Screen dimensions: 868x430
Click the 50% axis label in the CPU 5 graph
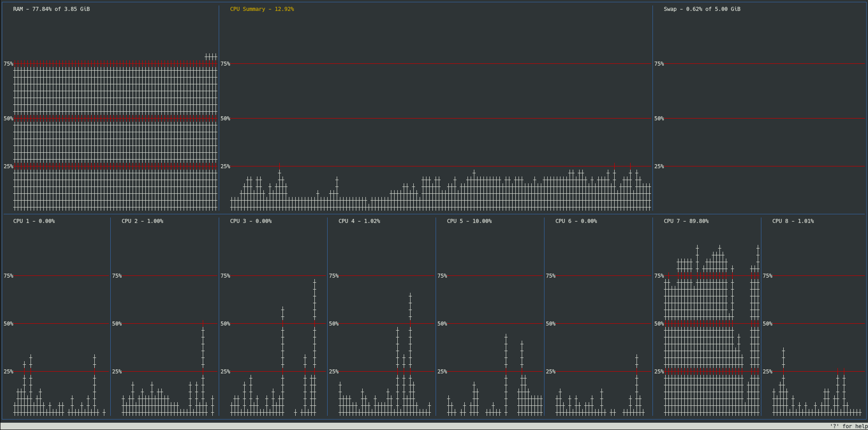[x=442, y=324]
